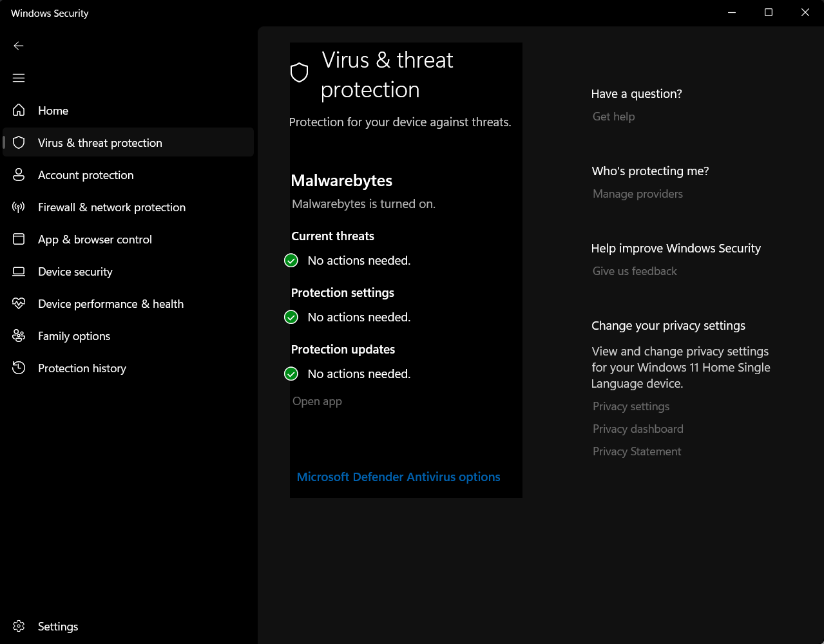
Task: Open the hamburger navigation menu
Action: click(19, 78)
